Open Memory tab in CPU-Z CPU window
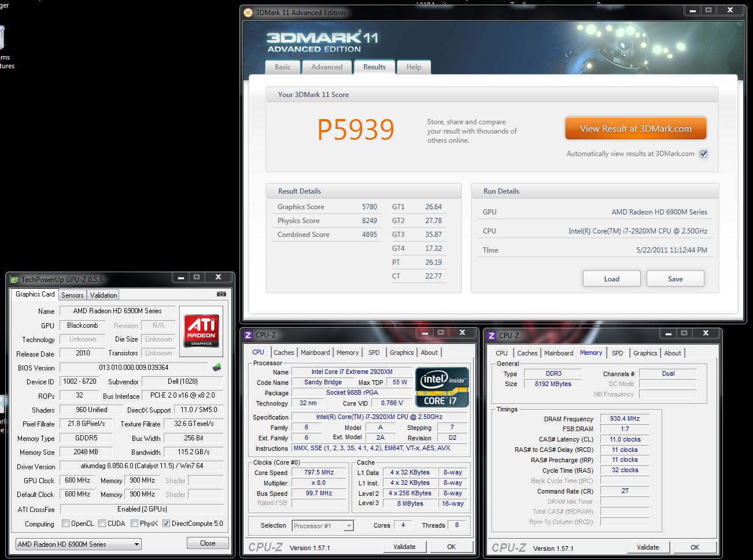 point(348,353)
